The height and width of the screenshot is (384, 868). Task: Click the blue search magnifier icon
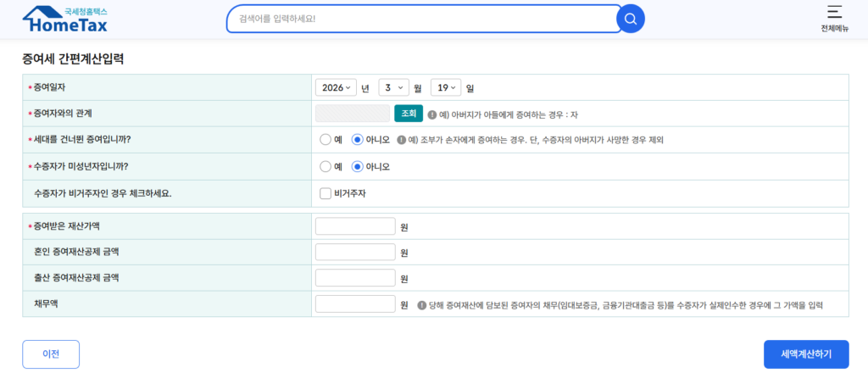(x=630, y=19)
